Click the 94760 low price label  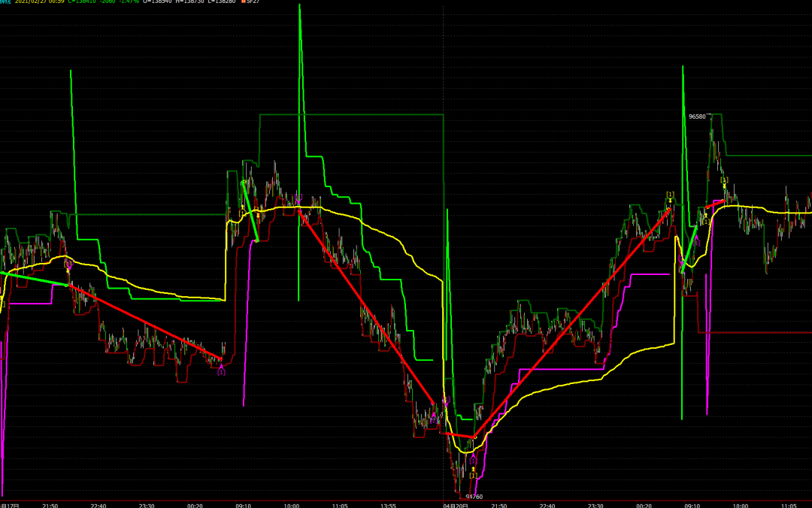474,497
